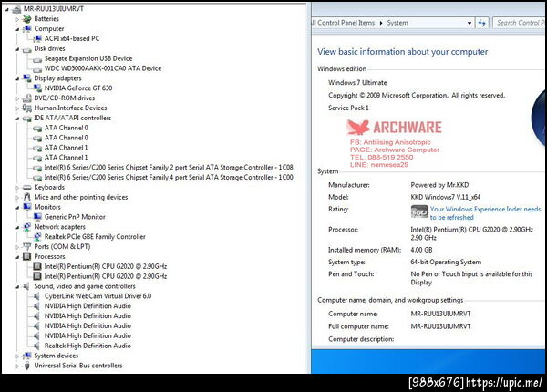Expand the Batteries node arrow
The image size is (547, 392).
[17, 19]
